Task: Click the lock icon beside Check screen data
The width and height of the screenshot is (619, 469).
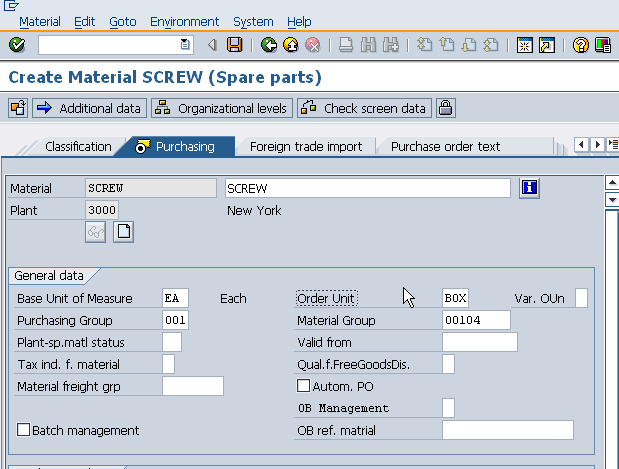Action: point(445,108)
